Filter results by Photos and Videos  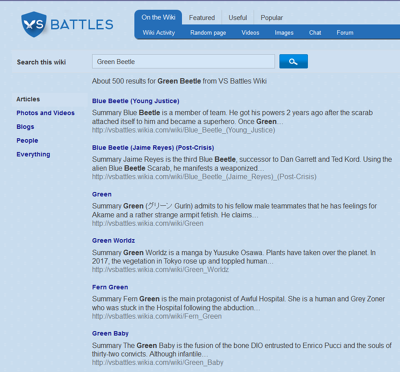46,113
